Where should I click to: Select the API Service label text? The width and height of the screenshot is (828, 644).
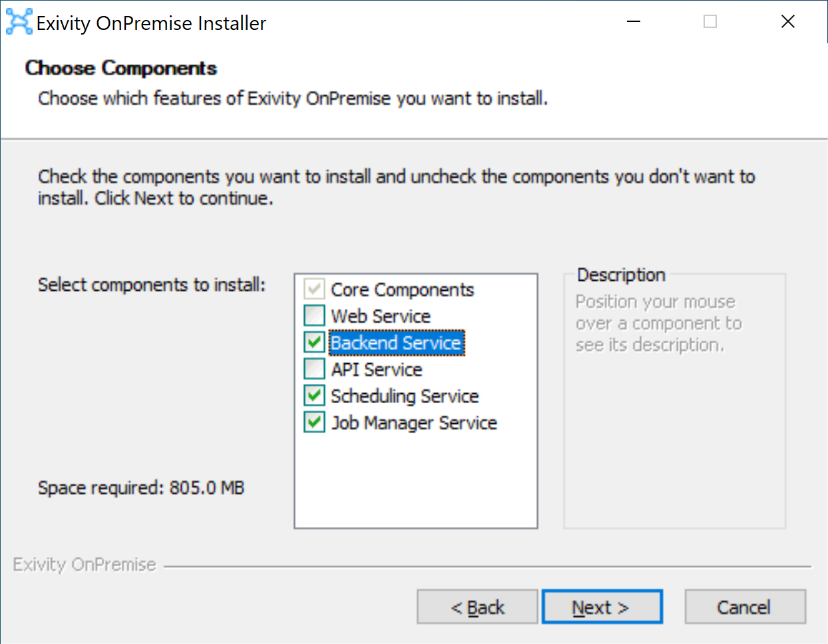377,370
